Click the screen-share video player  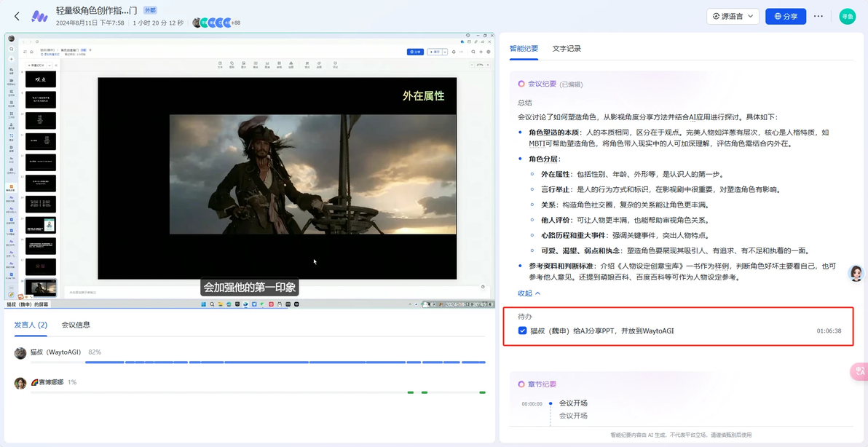250,170
